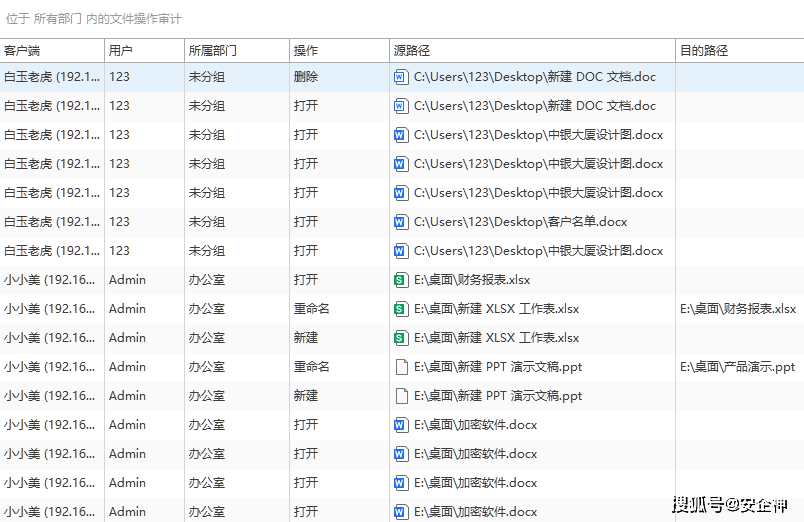Click Excel icon in the 重命名 XLSX row

point(401,309)
